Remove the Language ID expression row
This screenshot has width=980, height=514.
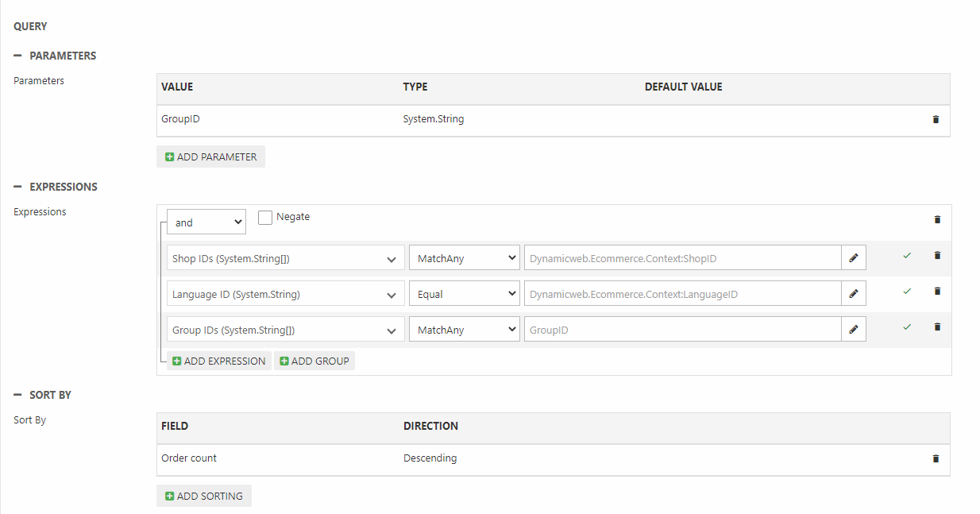937,292
